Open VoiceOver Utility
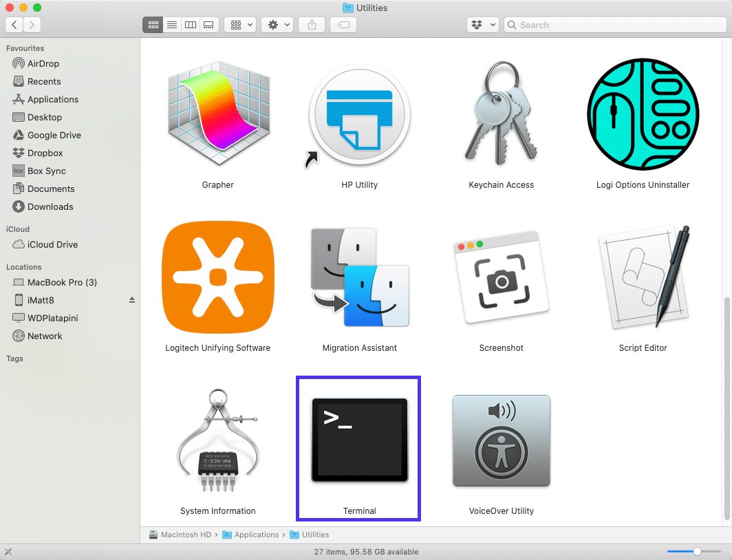This screenshot has height=560, width=732. [501, 440]
